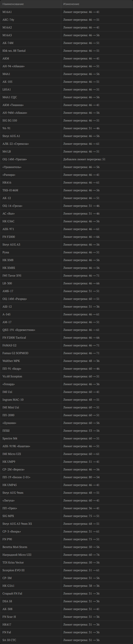Select the АКС-74у name cell
This screenshot has height=644, width=133.
tap(8, 20)
